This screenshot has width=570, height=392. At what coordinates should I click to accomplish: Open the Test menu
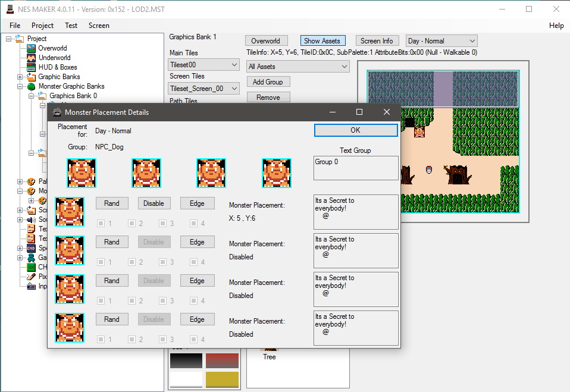pos(71,26)
